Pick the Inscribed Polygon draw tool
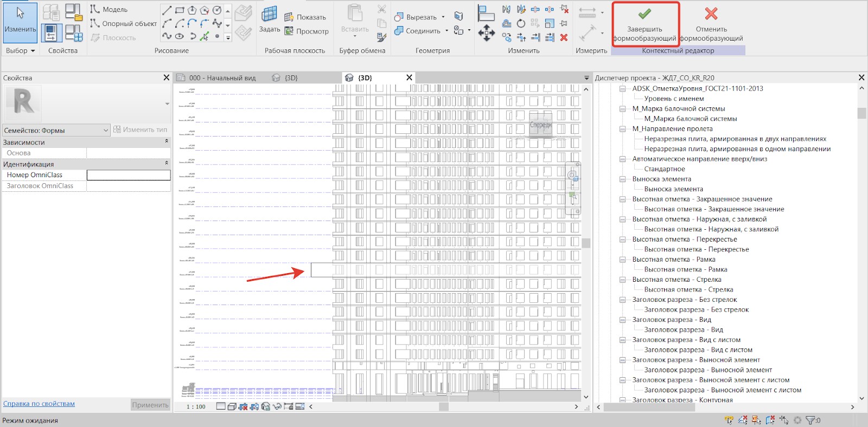The image size is (868, 427). tap(192, 10)
